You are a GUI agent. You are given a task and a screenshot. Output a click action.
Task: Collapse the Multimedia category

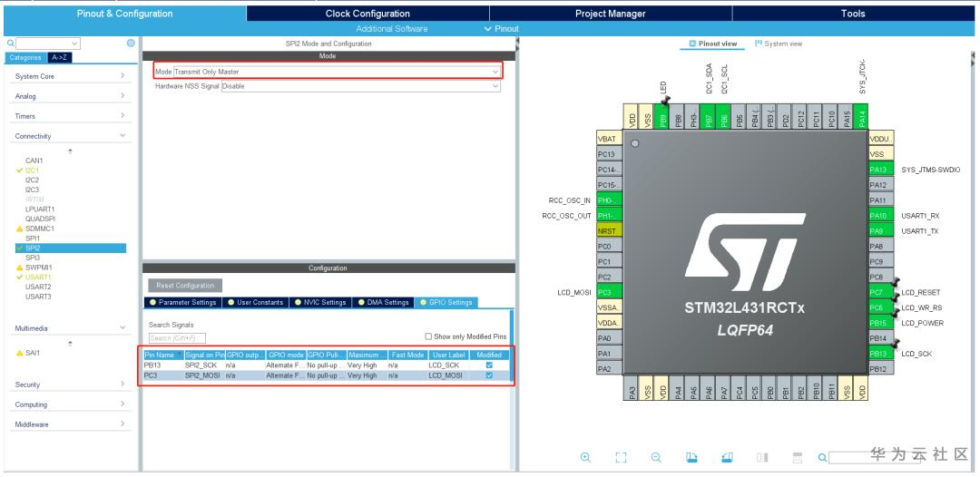(x=70, y=328)
